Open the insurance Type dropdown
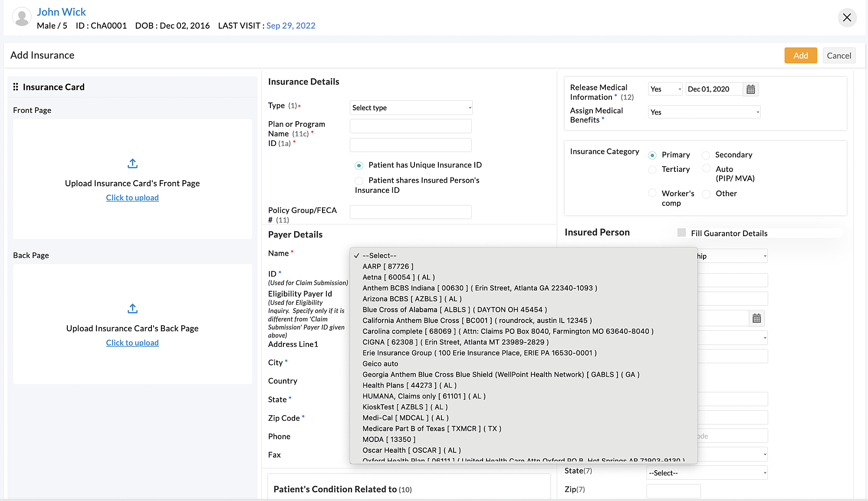 click(x=411, y=107)
